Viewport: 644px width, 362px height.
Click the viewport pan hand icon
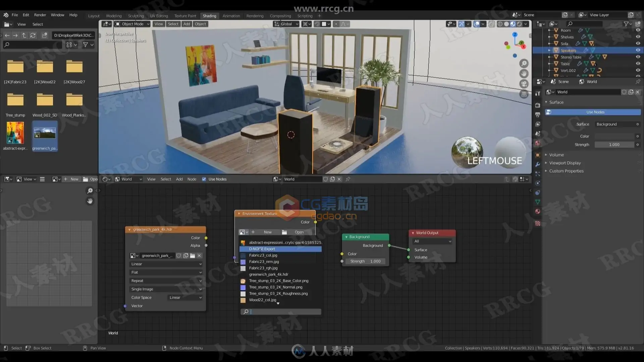point(524,74)
